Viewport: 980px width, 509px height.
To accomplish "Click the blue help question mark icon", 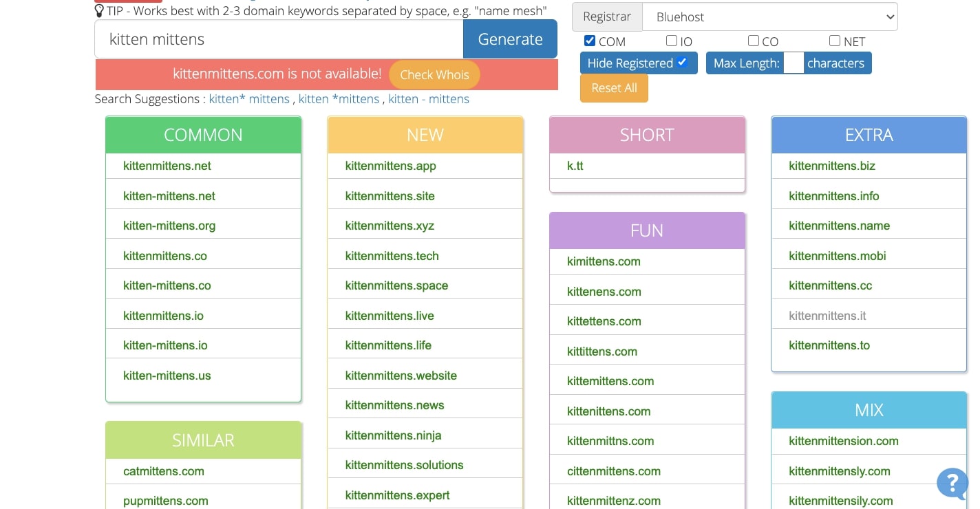I will coord(953,483).
